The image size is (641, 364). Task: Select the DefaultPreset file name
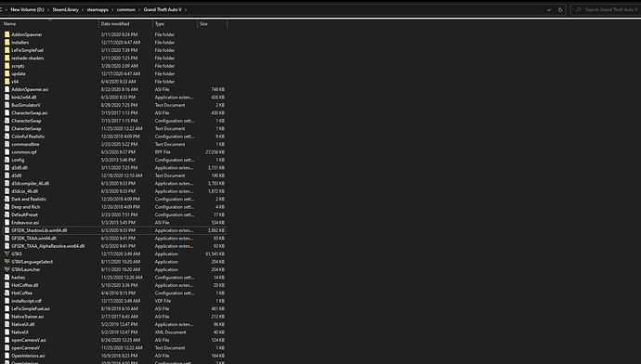coord(24,214)
